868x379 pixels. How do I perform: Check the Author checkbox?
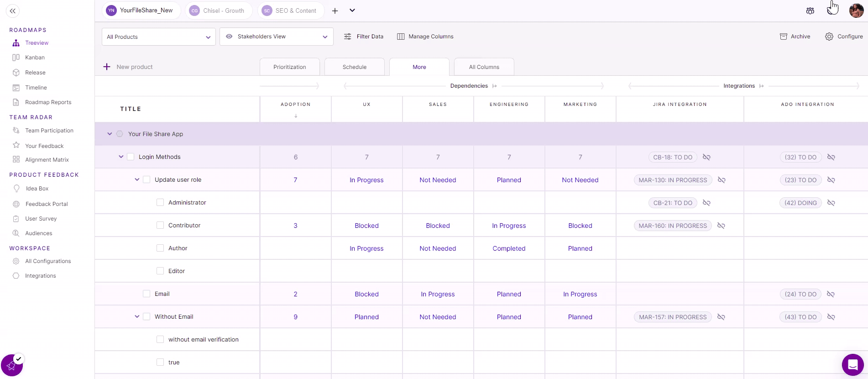click(160, 248)
